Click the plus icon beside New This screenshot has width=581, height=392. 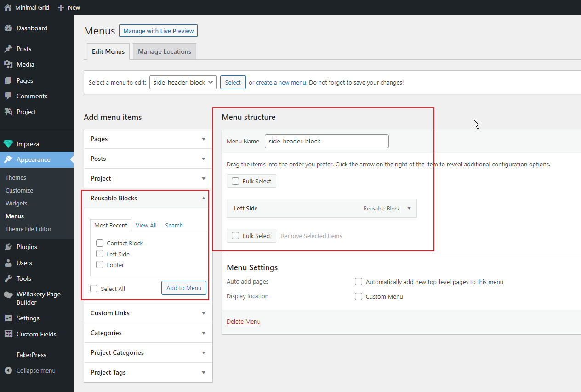(61, 7)
